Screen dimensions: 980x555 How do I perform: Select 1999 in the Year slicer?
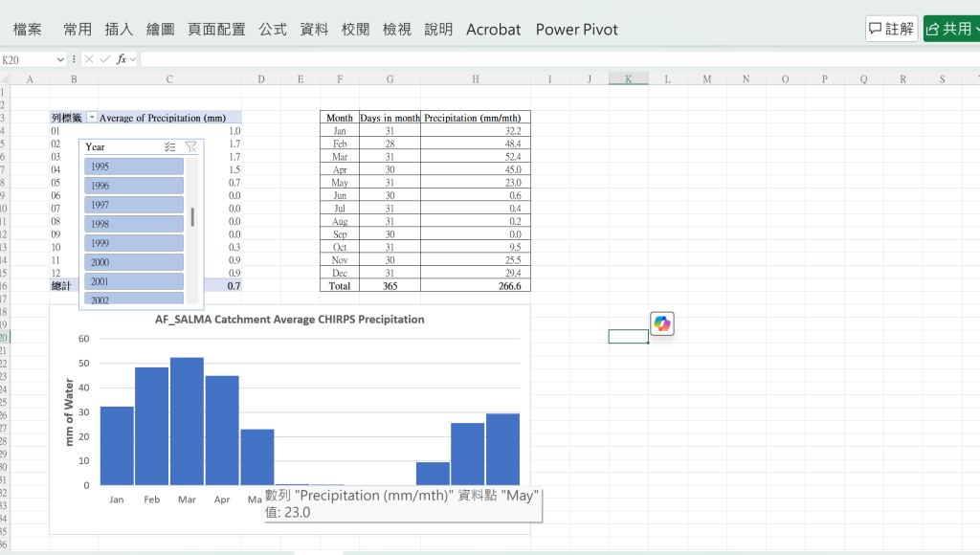(x=134, y=243)
